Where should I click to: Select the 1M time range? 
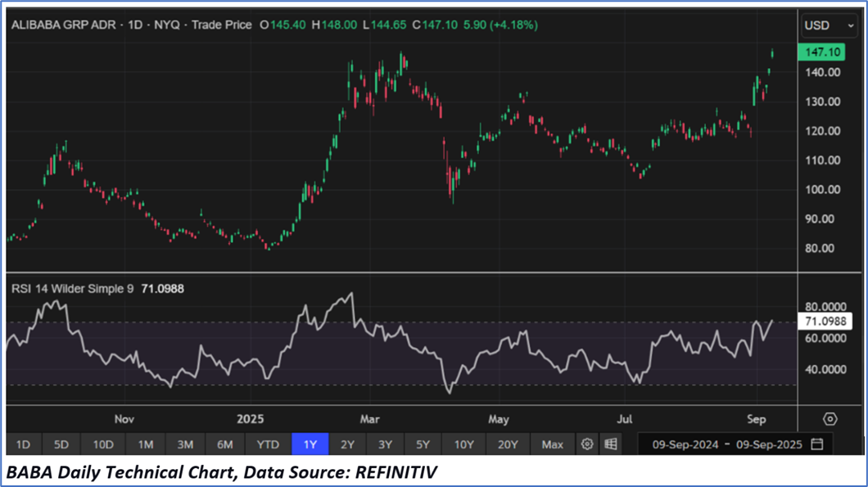pyautogui.click(x=146, y=444)
